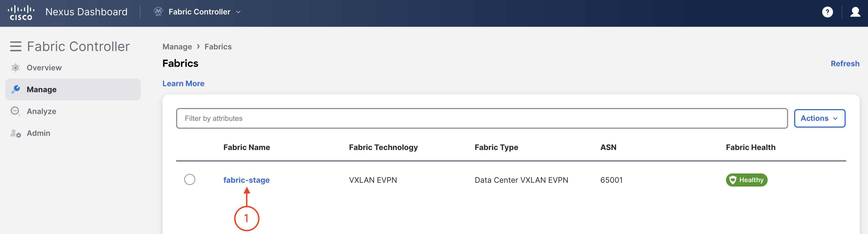Click the Filter by attributes field
Screen dimensions: 868x234
(x=481, y=118)
